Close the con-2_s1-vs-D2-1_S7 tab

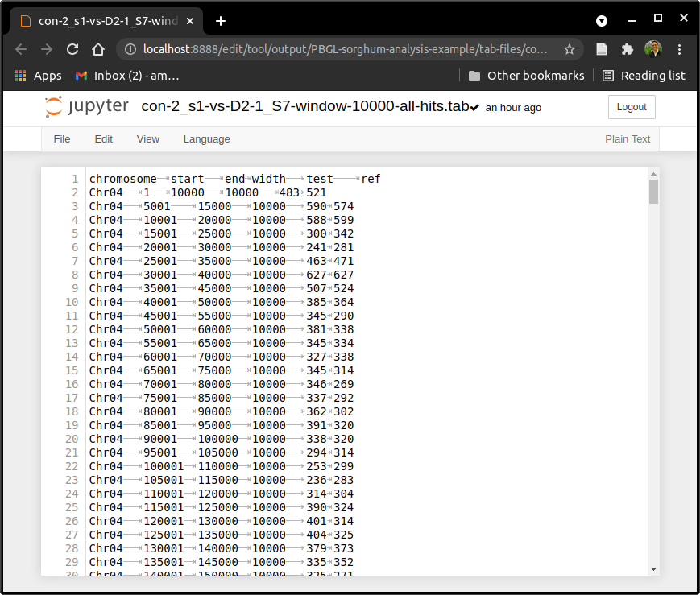click(x=190, y=21)
